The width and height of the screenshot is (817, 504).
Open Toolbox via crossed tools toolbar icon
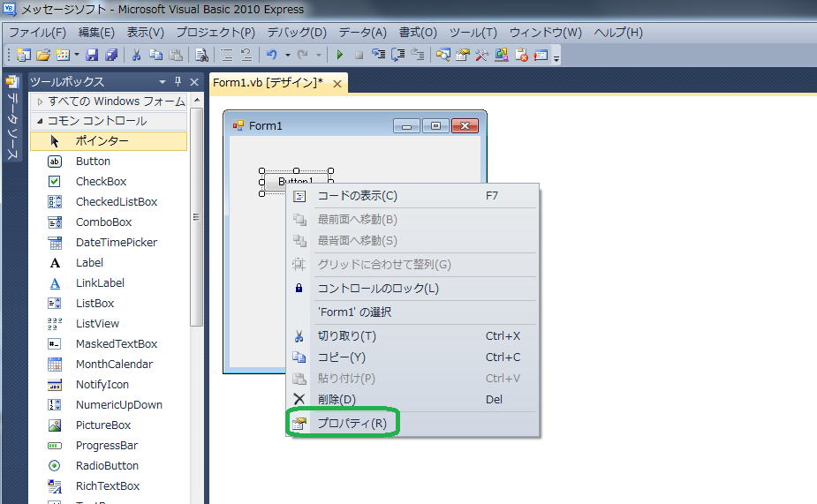(x=482, y=55)
